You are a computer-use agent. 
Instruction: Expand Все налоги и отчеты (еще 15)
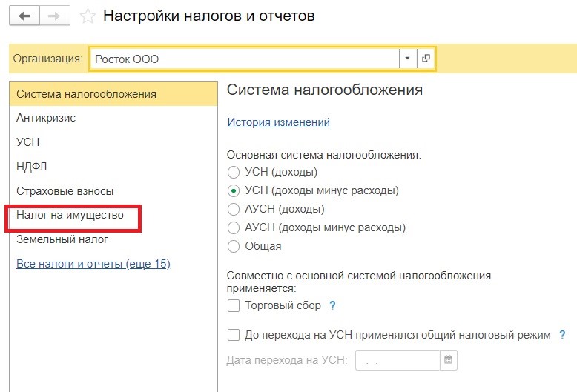93,264
